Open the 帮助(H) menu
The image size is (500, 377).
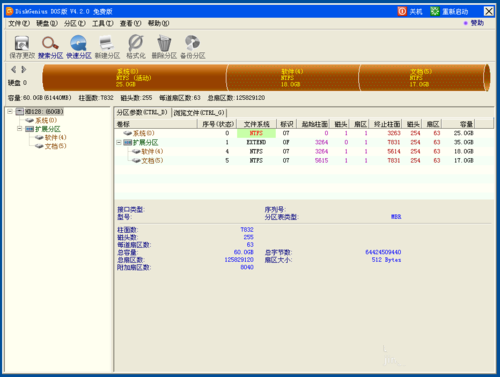[x=159, y=23]
